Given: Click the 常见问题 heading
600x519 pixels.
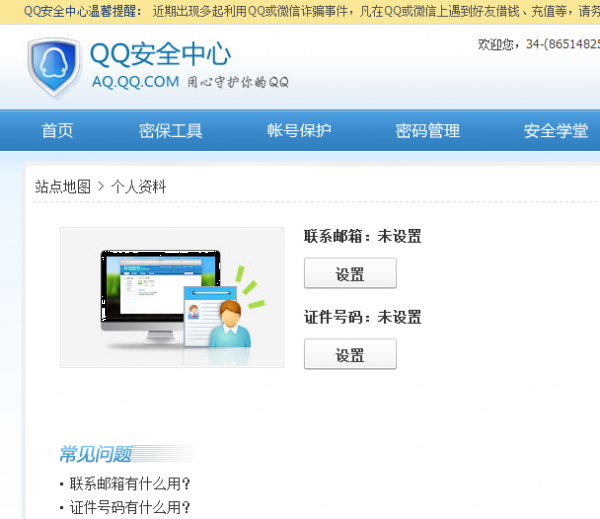Looking at the screenshot, I should (x=96, y=454).
